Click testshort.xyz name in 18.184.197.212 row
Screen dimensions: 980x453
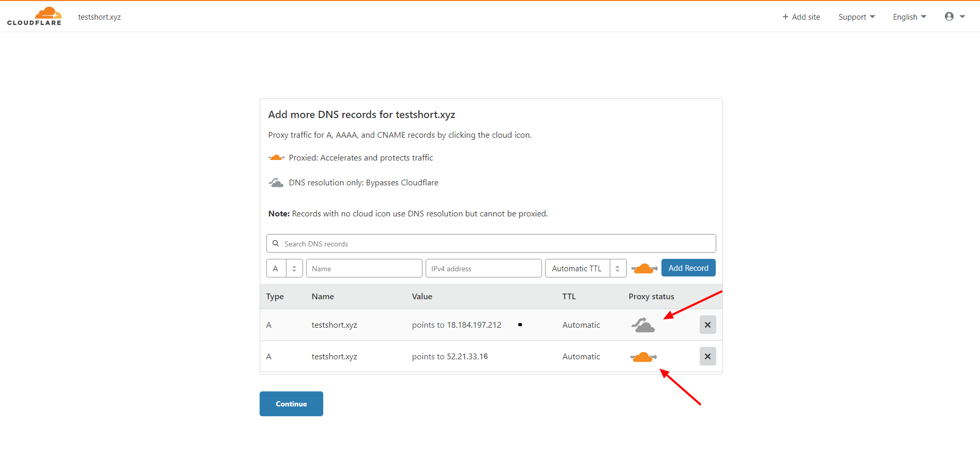pyautogui.click(x=334, y=325)
